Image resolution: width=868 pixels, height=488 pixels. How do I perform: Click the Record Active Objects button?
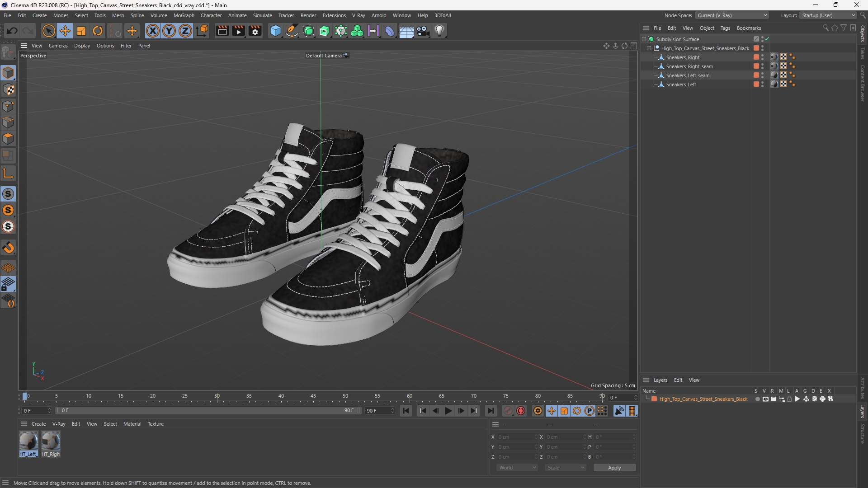pos(508,411)
